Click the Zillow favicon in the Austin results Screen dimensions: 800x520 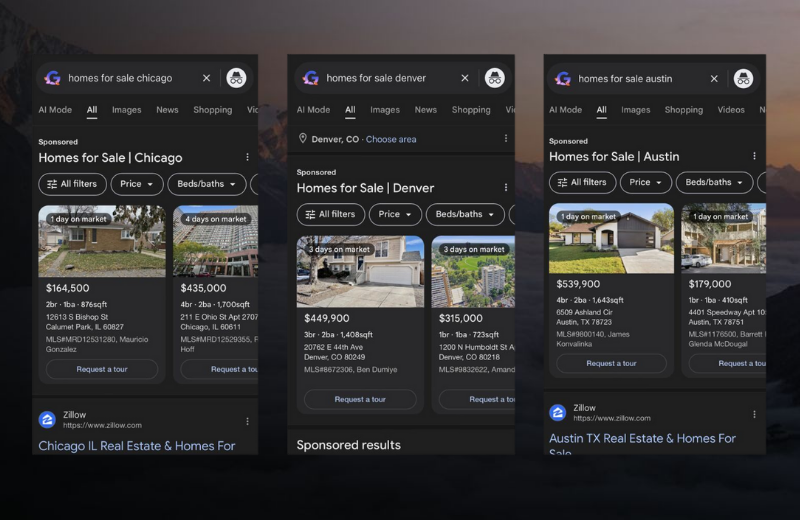click(558, 413)
